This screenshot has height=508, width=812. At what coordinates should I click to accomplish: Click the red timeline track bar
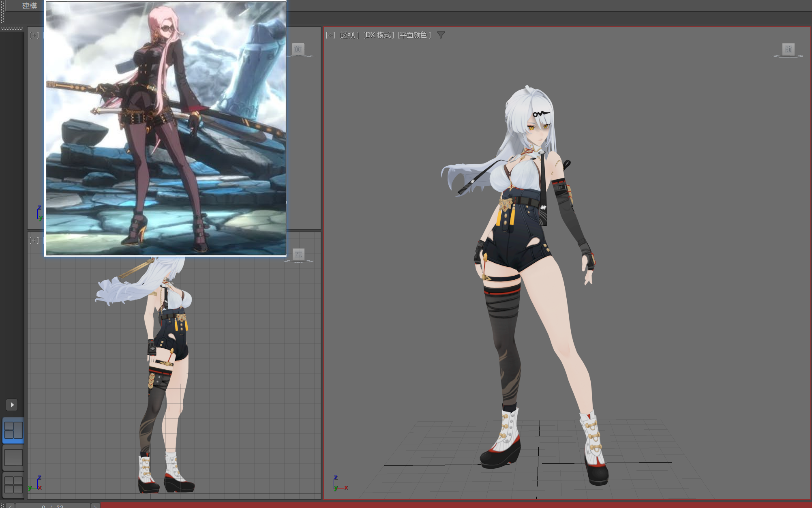456,506
